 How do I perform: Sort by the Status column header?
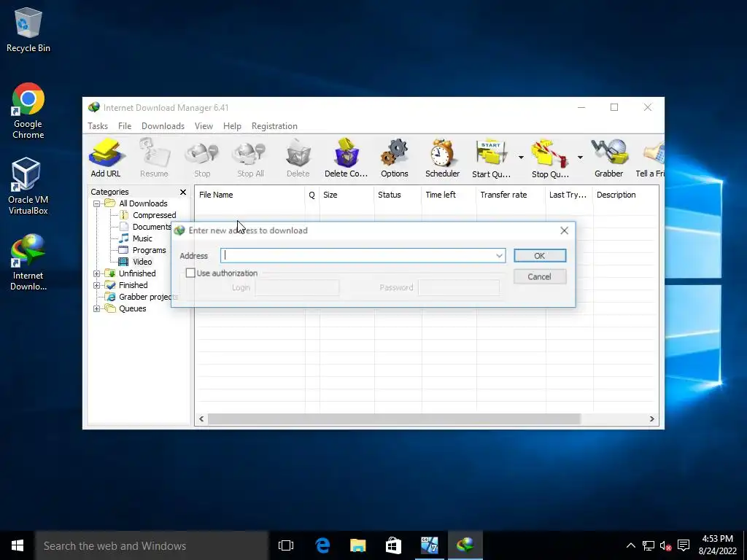[x=398, y=195]
